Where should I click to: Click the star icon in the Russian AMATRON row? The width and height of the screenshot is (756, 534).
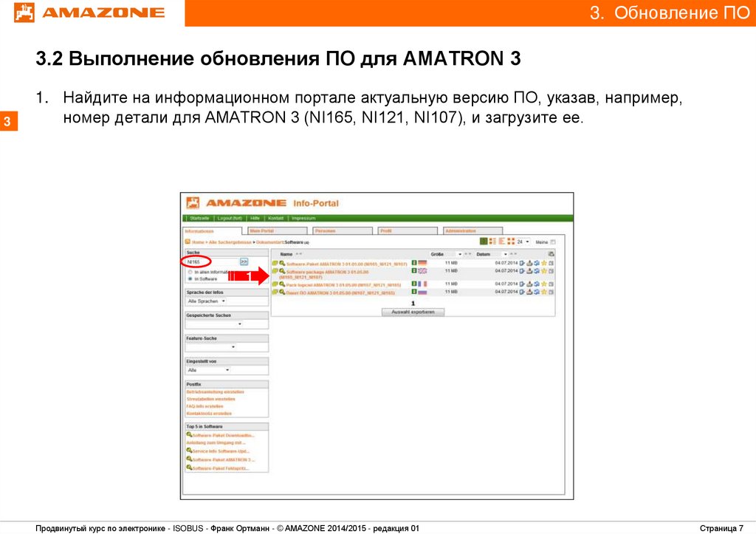(544, 292)
